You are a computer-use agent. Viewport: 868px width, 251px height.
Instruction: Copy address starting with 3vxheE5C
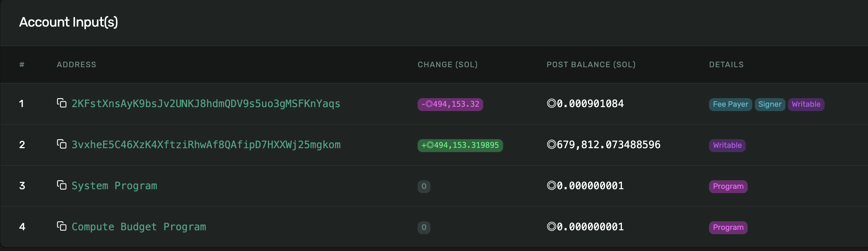[62, 144]
